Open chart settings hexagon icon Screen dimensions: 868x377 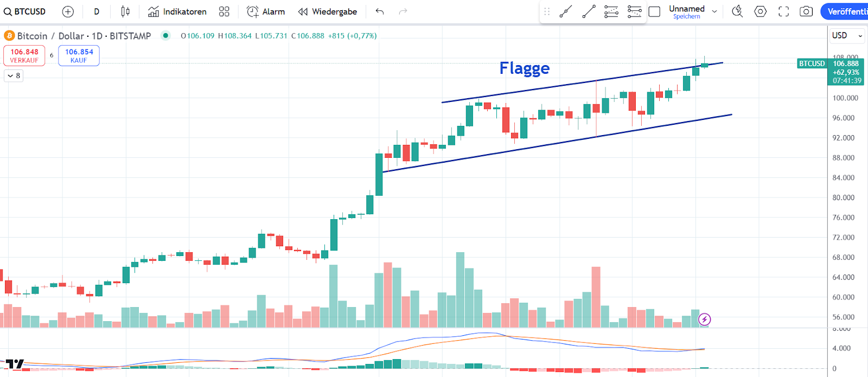pos(761,11)
